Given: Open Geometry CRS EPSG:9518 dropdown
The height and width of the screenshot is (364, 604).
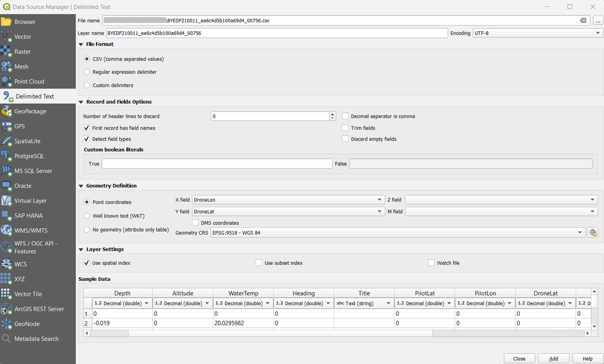Looking at the screenshot, I should point(398,233).
